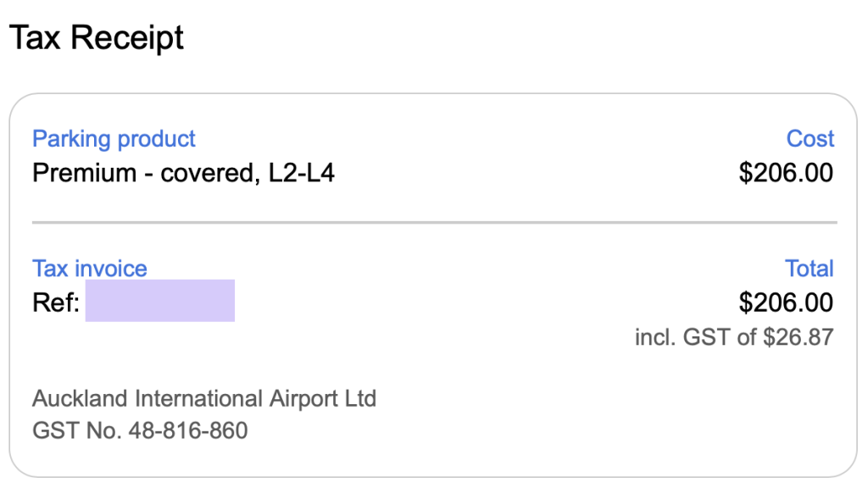Viewport: 868px width, 483px height.
Task: Click the GST number 48-816-860
Action: 188,430
